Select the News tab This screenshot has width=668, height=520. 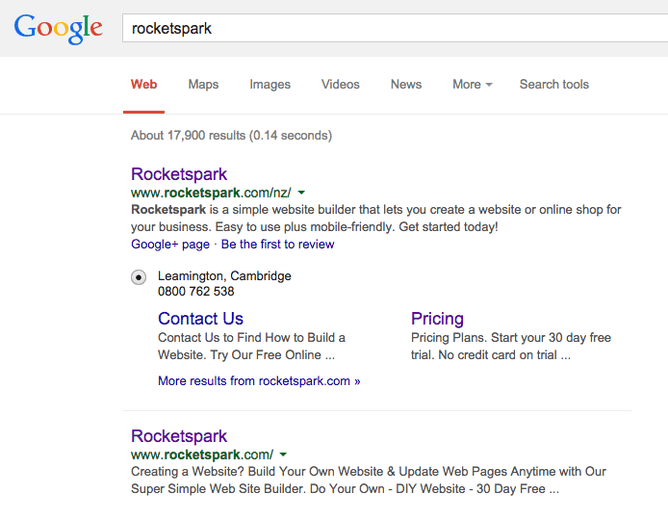tap(406, 84)
